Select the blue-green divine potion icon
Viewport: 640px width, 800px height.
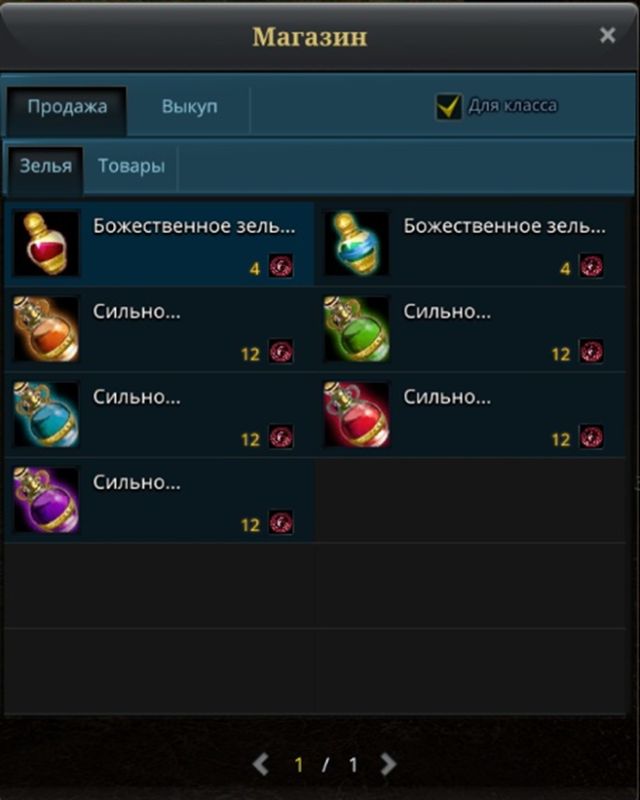356,243
